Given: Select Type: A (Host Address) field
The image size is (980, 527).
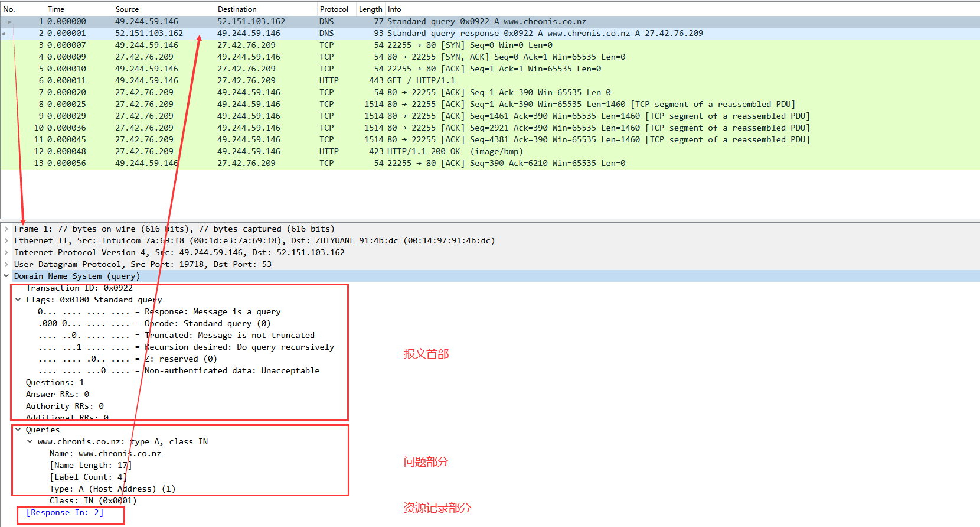Looking at the screenshot, I should (112, 489).
